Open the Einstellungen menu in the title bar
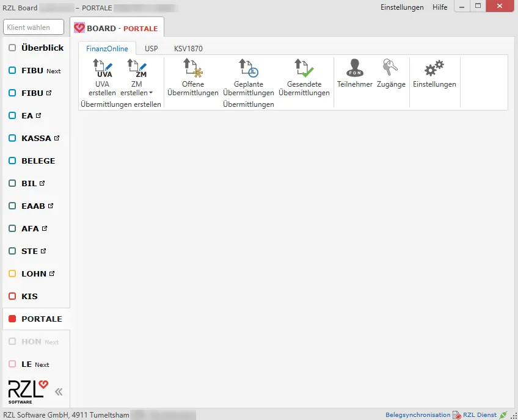This screenshot has width=518, height=420. (402, 7)
